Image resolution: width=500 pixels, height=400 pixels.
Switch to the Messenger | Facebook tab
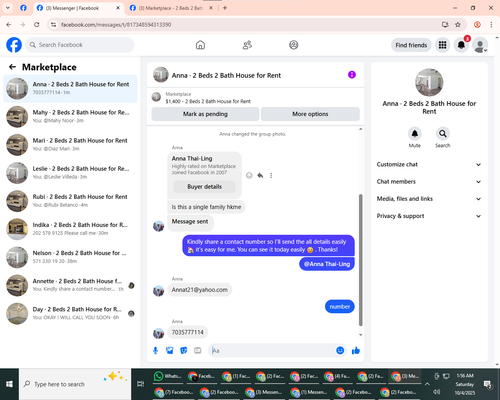point(78,8)
